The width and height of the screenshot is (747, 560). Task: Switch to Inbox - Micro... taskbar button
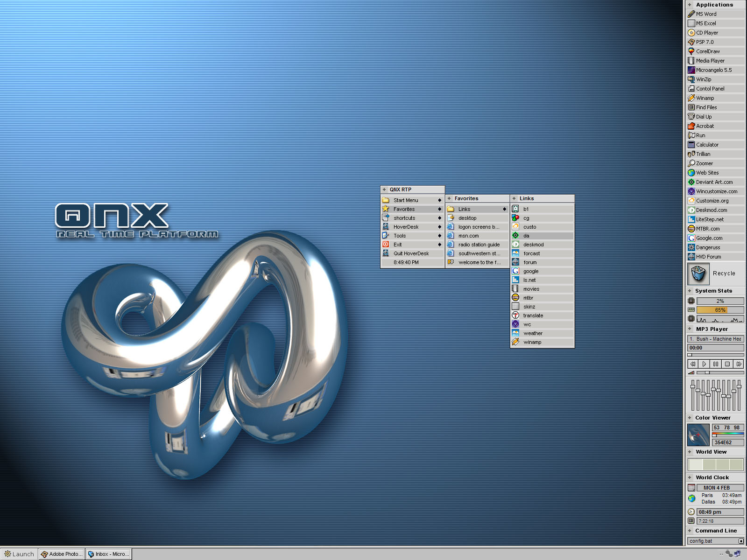point(108,554)
